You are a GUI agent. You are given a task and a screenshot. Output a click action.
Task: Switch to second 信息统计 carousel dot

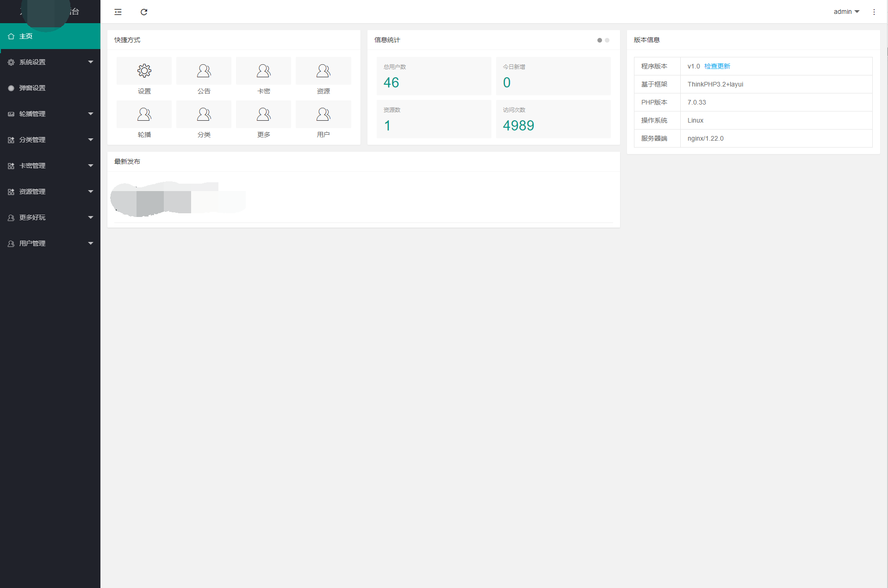607,40
